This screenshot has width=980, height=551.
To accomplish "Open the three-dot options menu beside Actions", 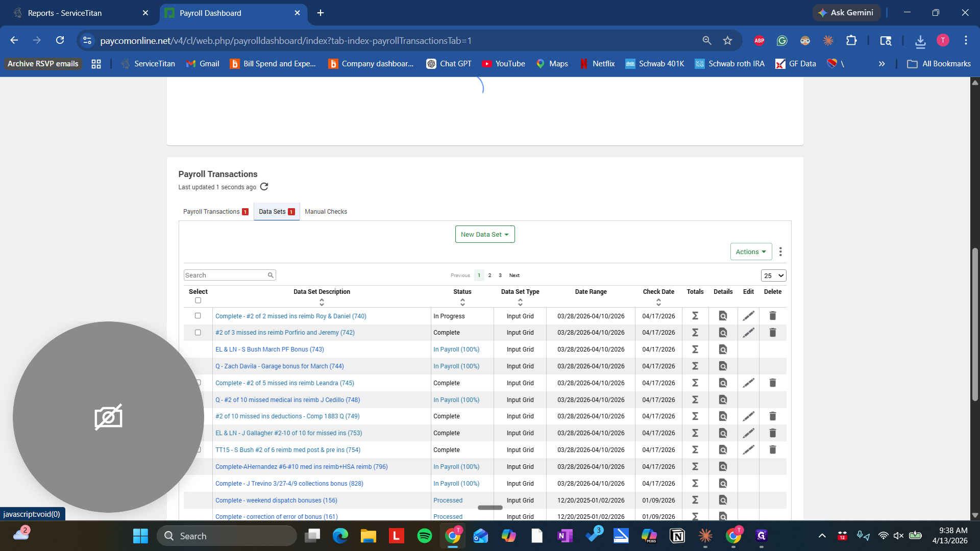I will (780, 252).
